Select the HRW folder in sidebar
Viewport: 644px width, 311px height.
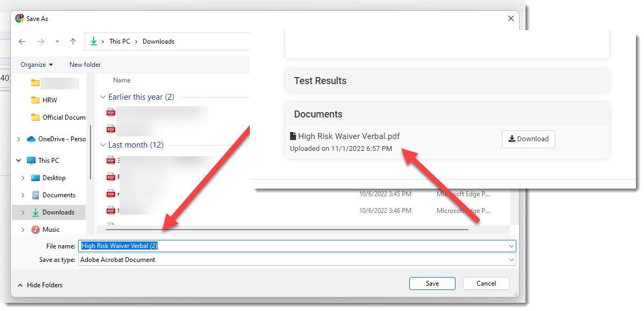pos(50,100)
